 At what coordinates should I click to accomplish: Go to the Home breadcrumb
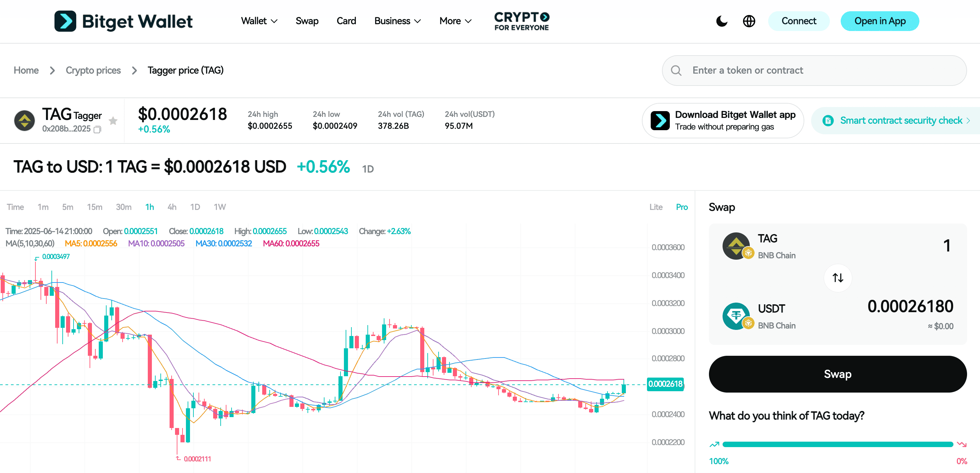[26, 71]
